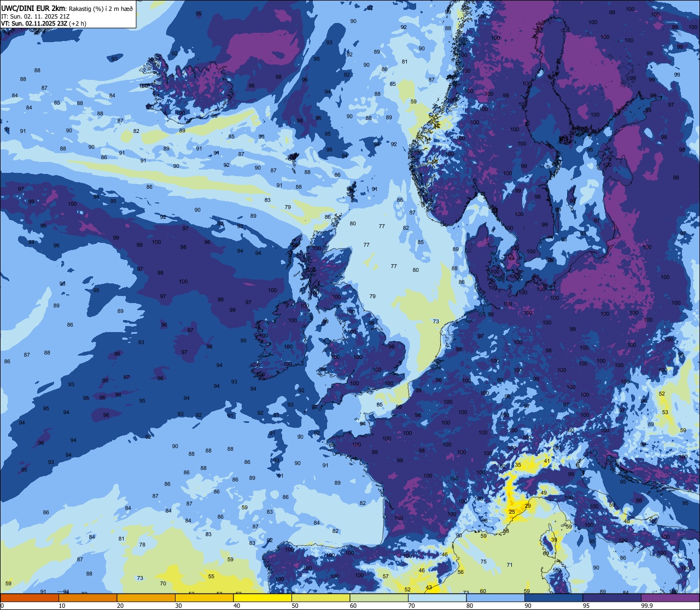The width and height of the screenshot is (700, 610).
Task: Click the 'VT: Sun. 02.11.2025 23Z (+2 h)' line
Action: [x=44, y=24]
